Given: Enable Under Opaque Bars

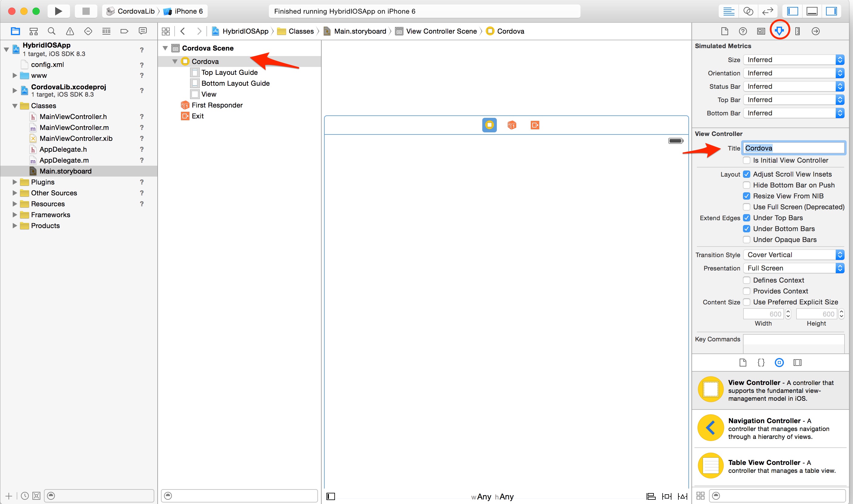Looking at the screenshot, I should 747,240.
